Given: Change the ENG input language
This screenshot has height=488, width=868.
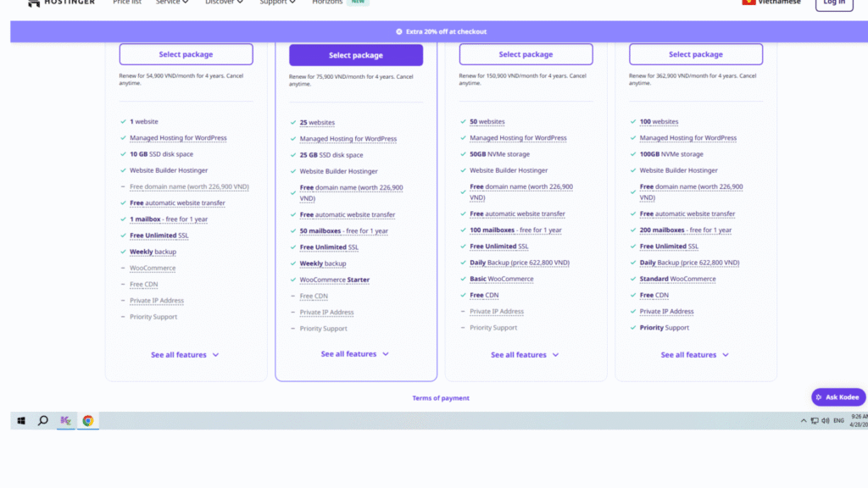Looking at the screenshot, I should click(838, 421).
